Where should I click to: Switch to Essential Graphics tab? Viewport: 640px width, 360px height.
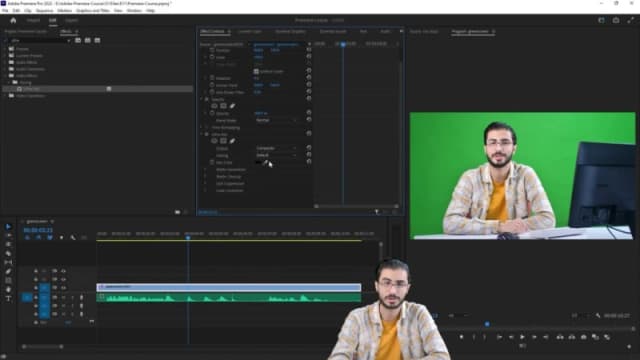(290, 31)
